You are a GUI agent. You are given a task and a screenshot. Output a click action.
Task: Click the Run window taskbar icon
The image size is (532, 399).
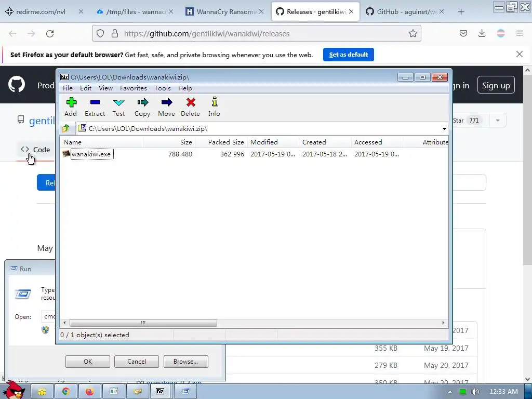click(x=185, y=392)
